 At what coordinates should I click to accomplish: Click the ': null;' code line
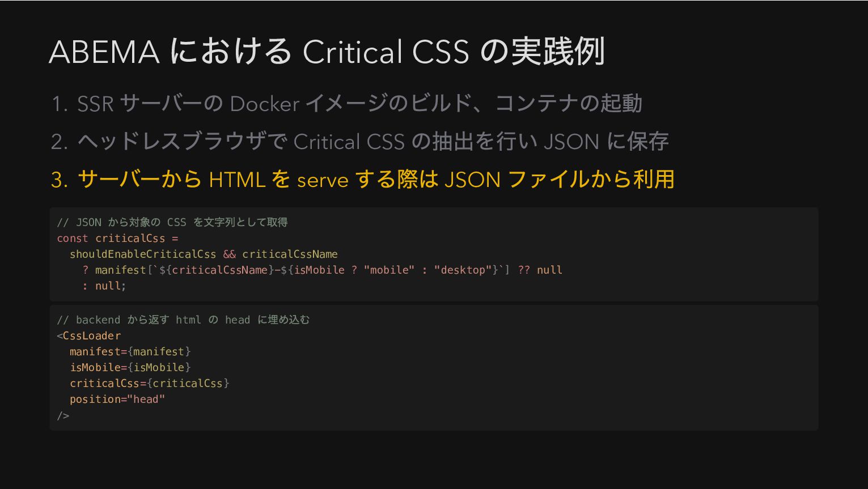coord(104,286)
